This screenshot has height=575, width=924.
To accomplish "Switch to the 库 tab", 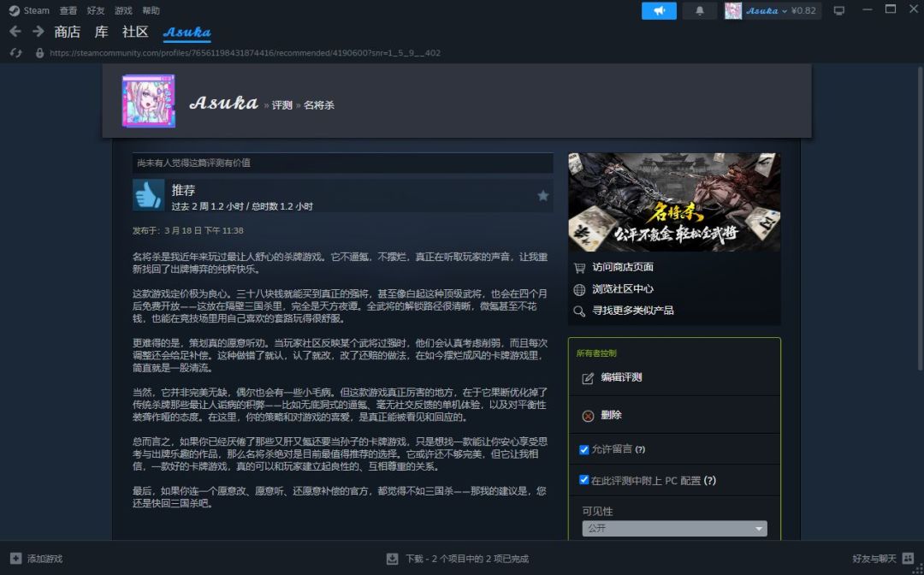I will tap(101, 32).
